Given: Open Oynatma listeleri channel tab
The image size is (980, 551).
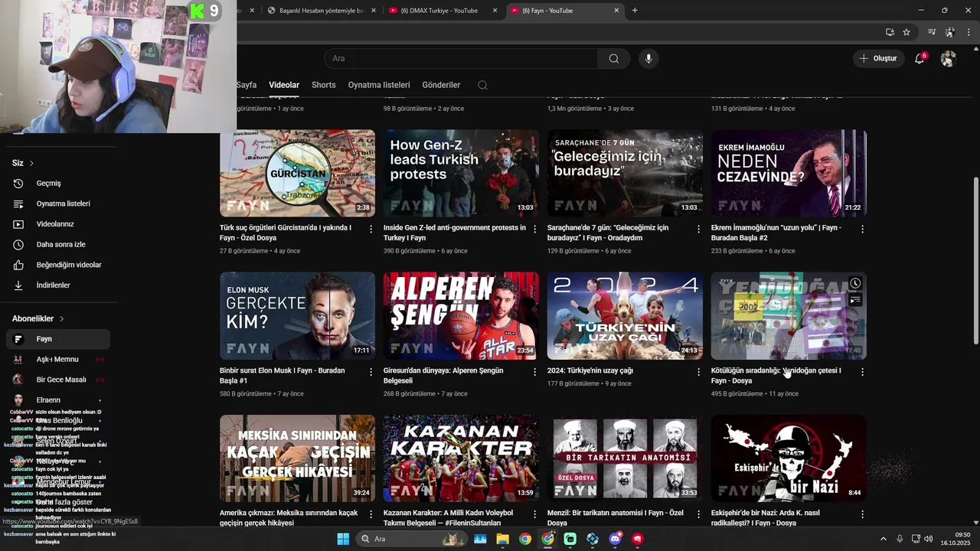Looking at the screenshot, I should [x=379, y=85].
